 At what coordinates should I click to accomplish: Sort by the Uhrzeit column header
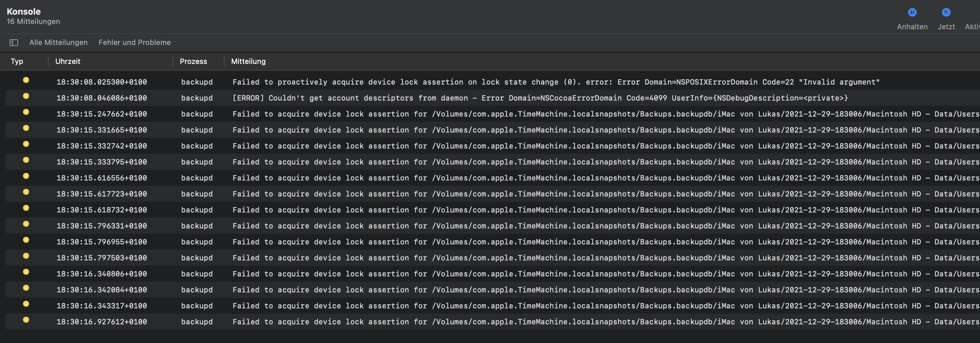pos(68,61)
